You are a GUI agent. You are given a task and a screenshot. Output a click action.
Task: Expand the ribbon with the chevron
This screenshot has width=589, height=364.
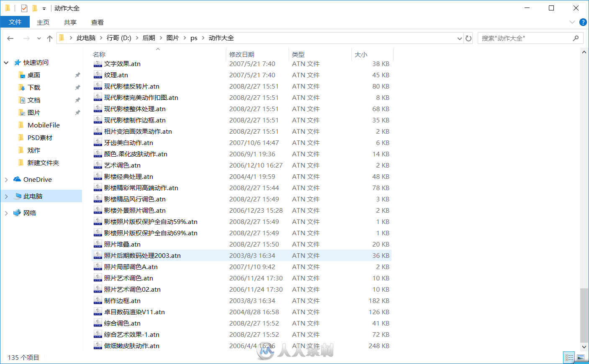(572, 22)
